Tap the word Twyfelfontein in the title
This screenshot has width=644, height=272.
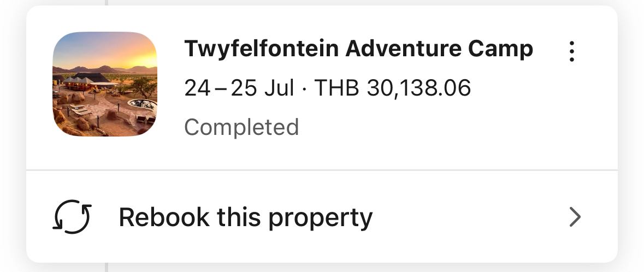[261, 49]
